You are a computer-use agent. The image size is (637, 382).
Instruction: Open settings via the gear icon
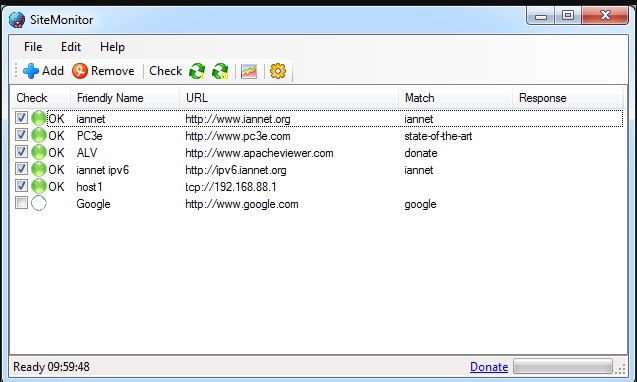coord(278,71)
